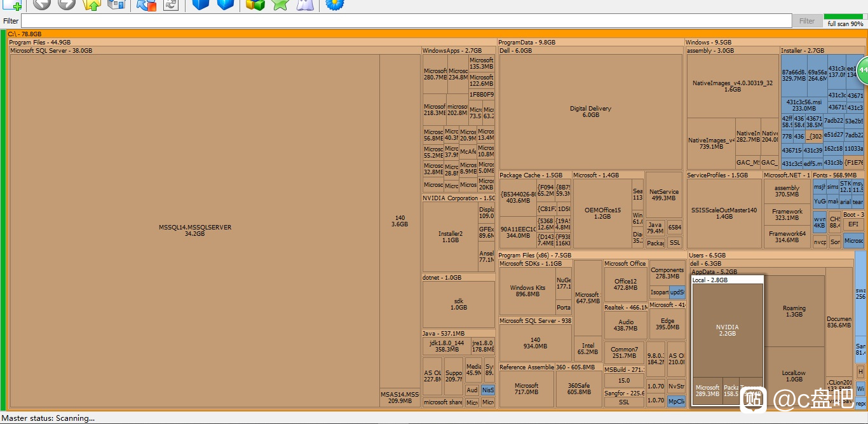Select the MSSQL14.MSSQLSERVER 34.2GB block
Screen dimensions: 868x424
194,231
